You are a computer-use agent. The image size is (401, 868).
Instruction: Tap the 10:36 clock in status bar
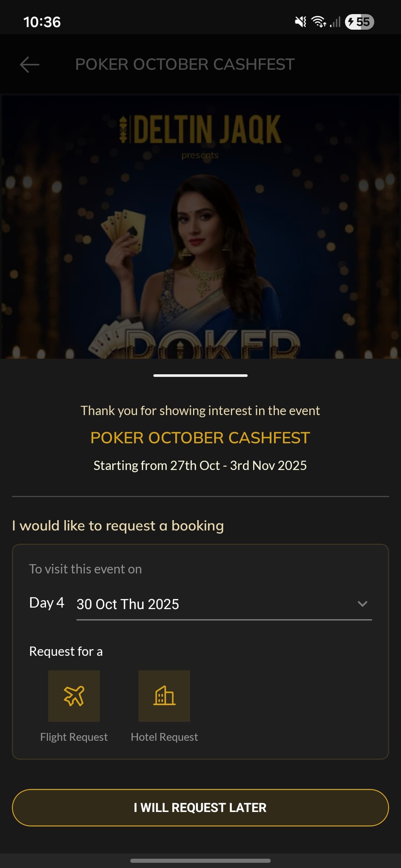click(42, 22)
